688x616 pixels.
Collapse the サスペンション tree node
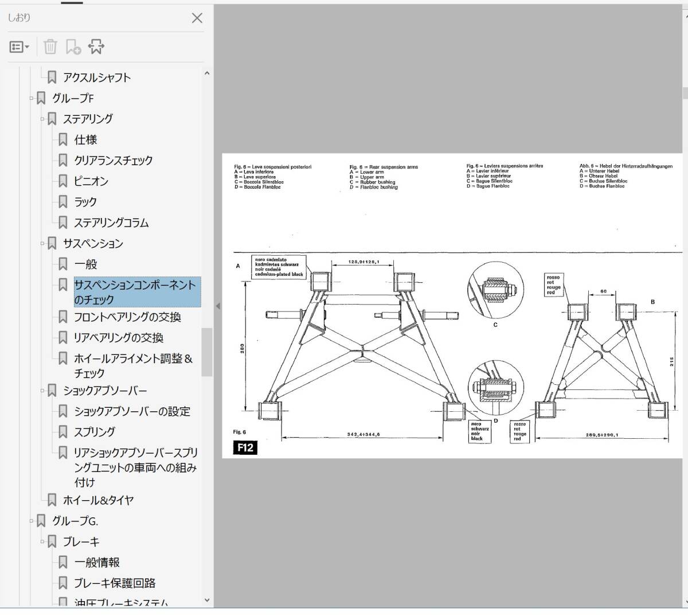tap(43, 243)
